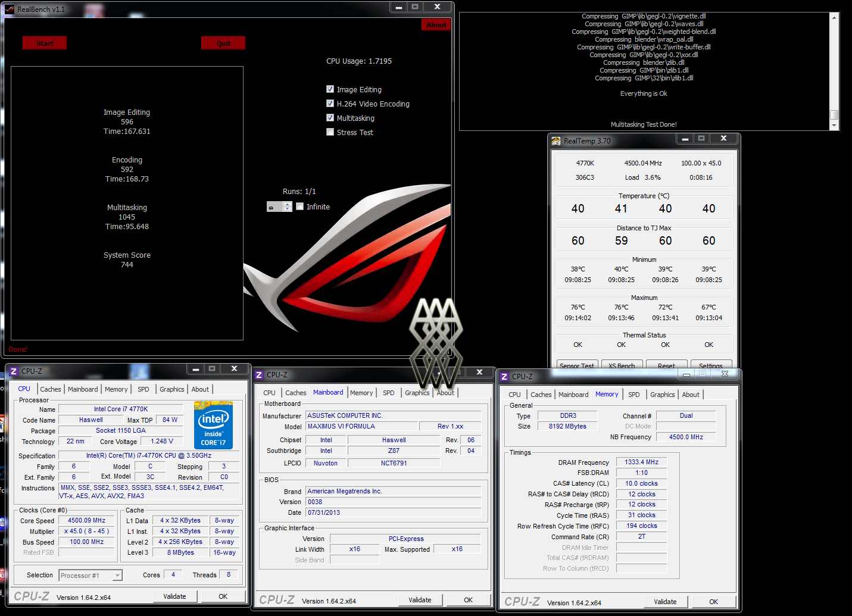Click OK in the right CPU-Z window
The image size is (852, 616).
click(x=713, y=602)
